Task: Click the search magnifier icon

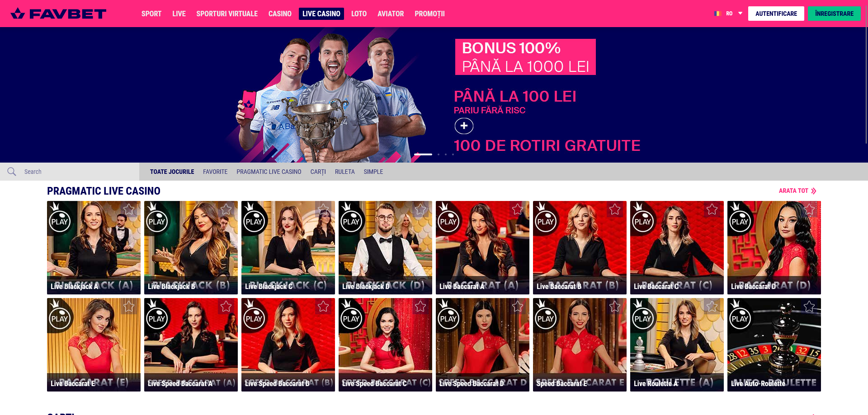Action: tap(12, 172)
